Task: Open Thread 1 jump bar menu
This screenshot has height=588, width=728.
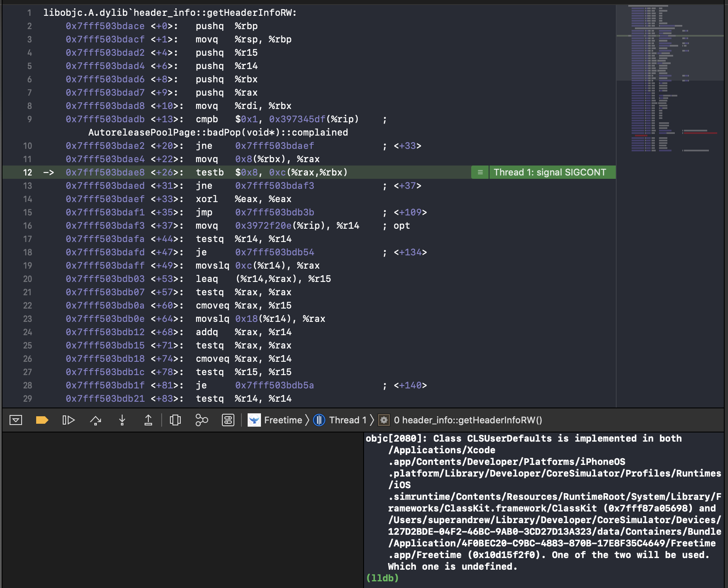Action: 347,420
